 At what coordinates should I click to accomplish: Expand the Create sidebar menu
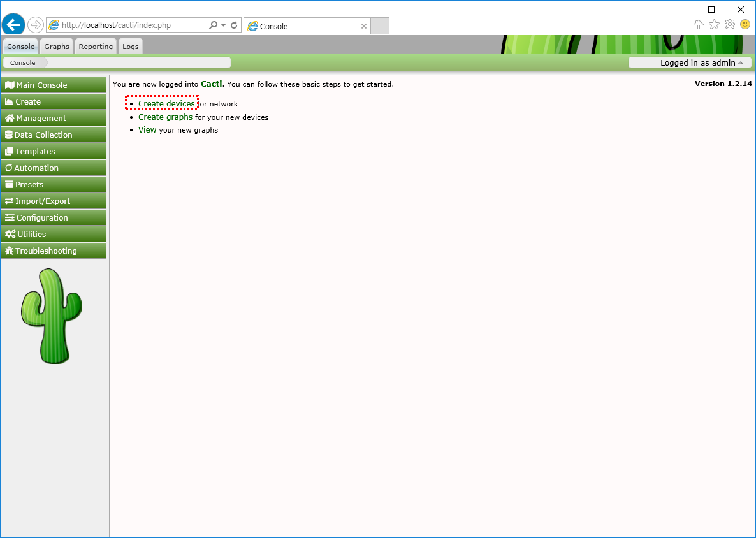pyautogui.click(x=53, y=102)
